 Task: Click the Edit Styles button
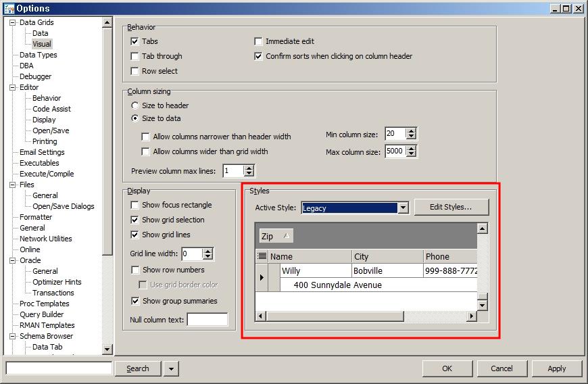[451, 207]
